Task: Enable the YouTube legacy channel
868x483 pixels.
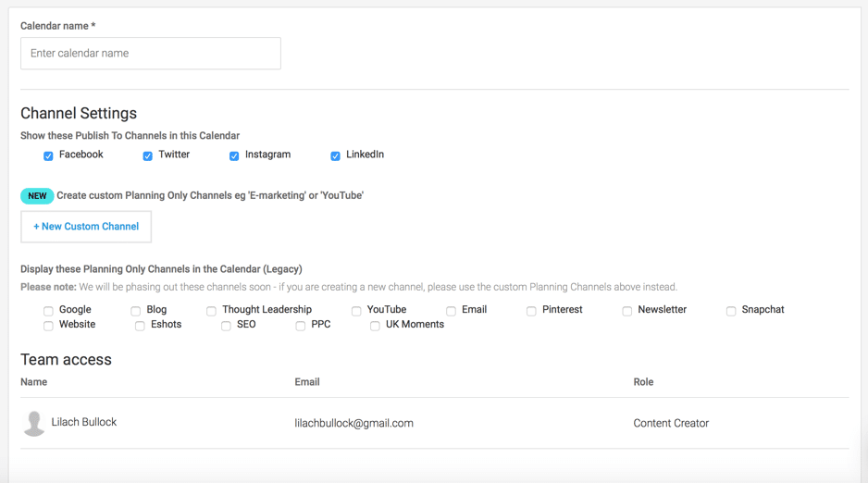Action: point(356,311)
